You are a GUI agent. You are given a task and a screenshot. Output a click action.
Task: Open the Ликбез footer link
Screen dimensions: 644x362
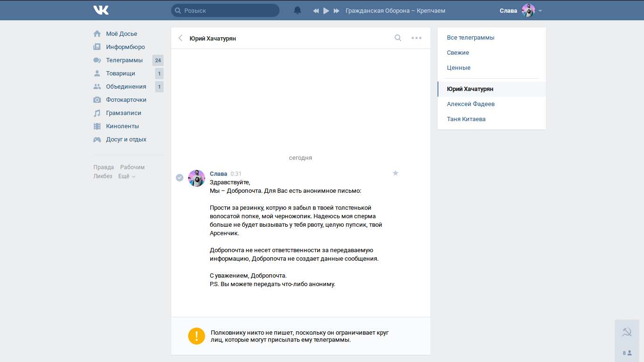103,176
